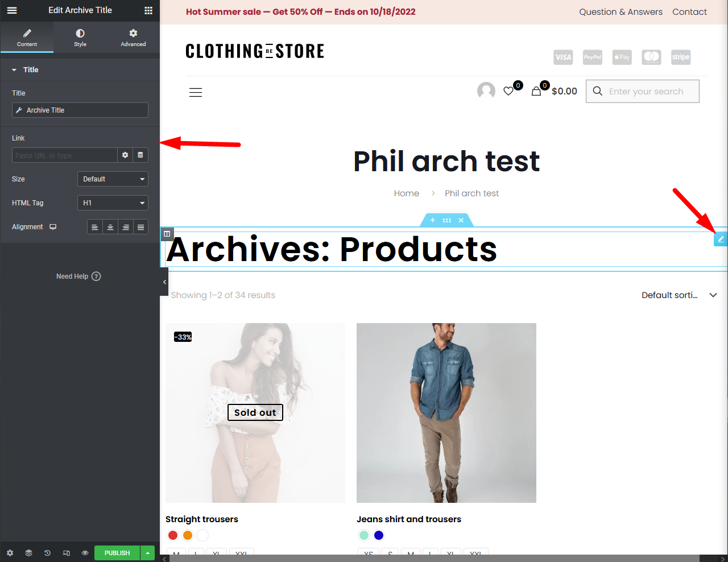Open the Elementor hamburger menu
The height and width of the screenshot is (562, 728).
coord(12,10)
